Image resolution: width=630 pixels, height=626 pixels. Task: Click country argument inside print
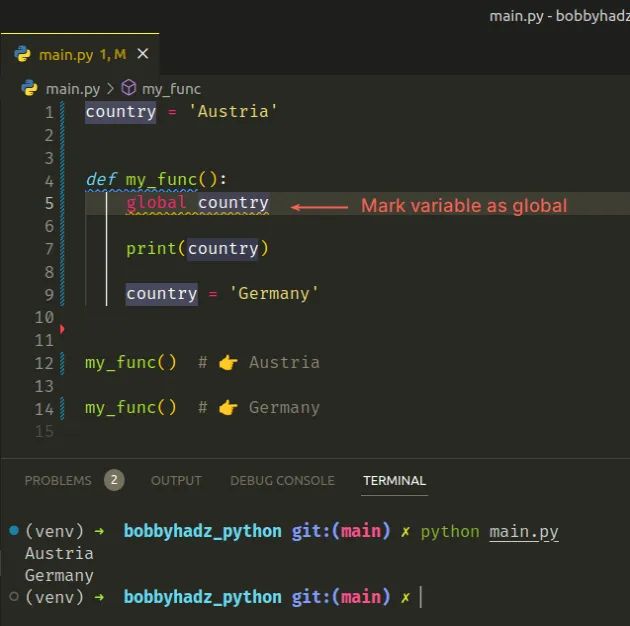tap(223, 249)
